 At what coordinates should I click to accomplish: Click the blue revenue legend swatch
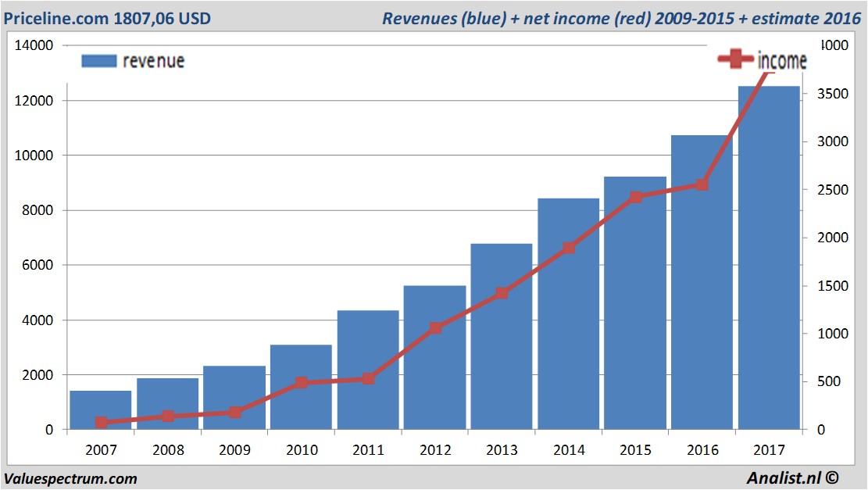pyautogui.click(x=99, y=61)
